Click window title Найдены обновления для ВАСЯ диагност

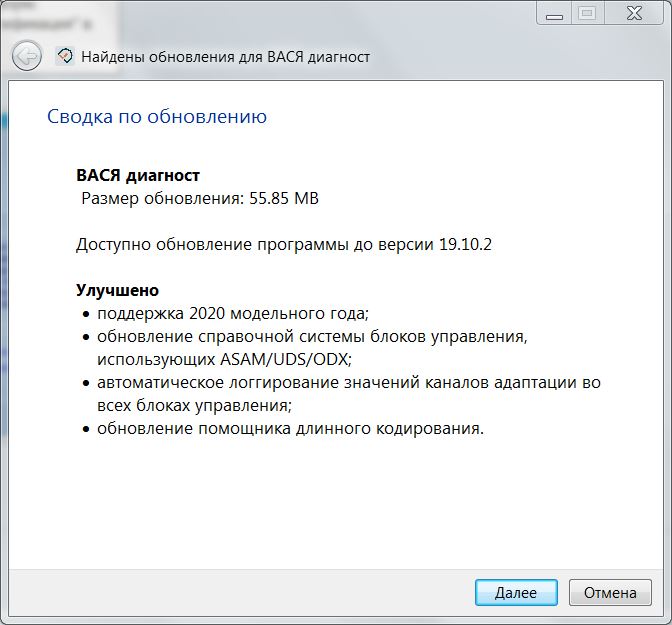tap(225, 57)
